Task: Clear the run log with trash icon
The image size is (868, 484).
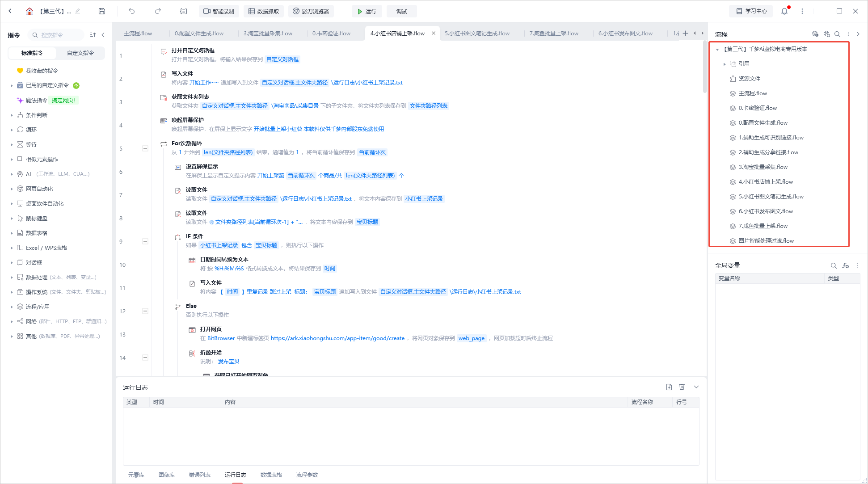Action: (682, 387)
